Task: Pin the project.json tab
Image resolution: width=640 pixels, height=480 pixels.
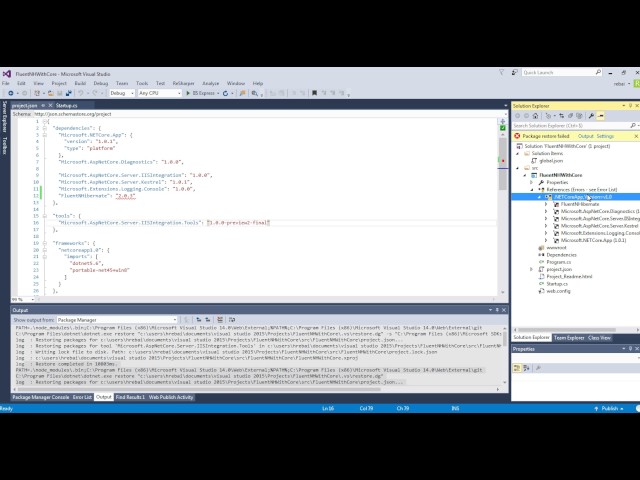Action: point(43,105)
